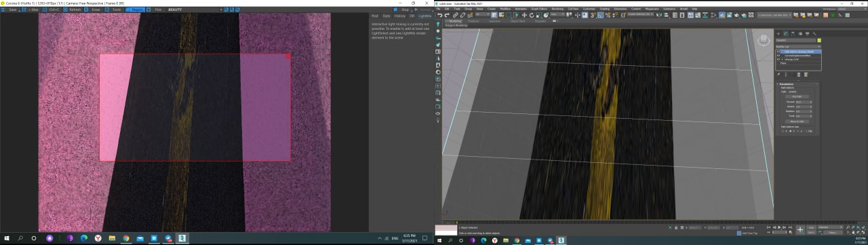Open Display tab in command panel
The image size is (868, 245).
(x=807, y=33)
